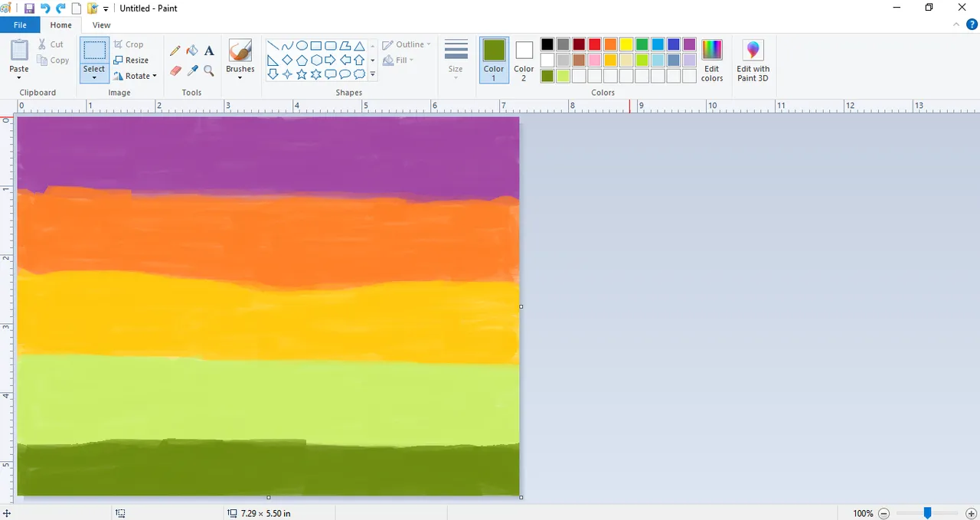Open Customize Quick Access Toolbar dropdown
Viewport: 980px width, 520px height.
(x=106, y=9)
